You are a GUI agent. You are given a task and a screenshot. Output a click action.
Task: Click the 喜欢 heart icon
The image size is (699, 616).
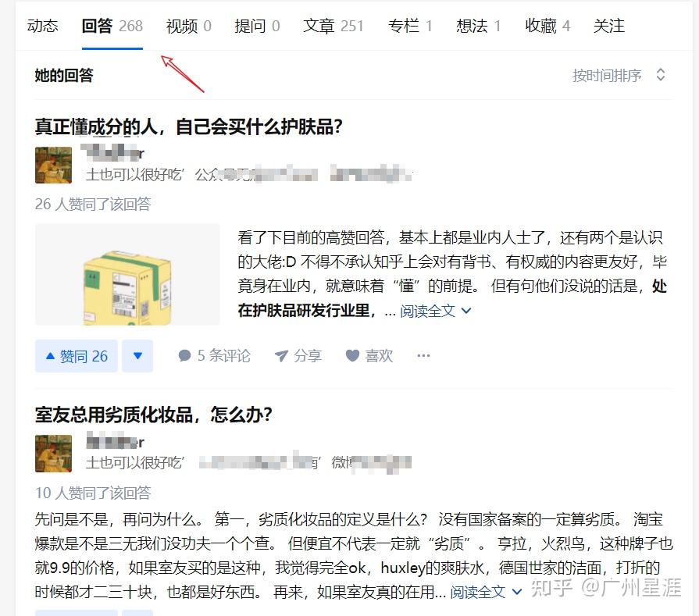click(x=352, y=356)
